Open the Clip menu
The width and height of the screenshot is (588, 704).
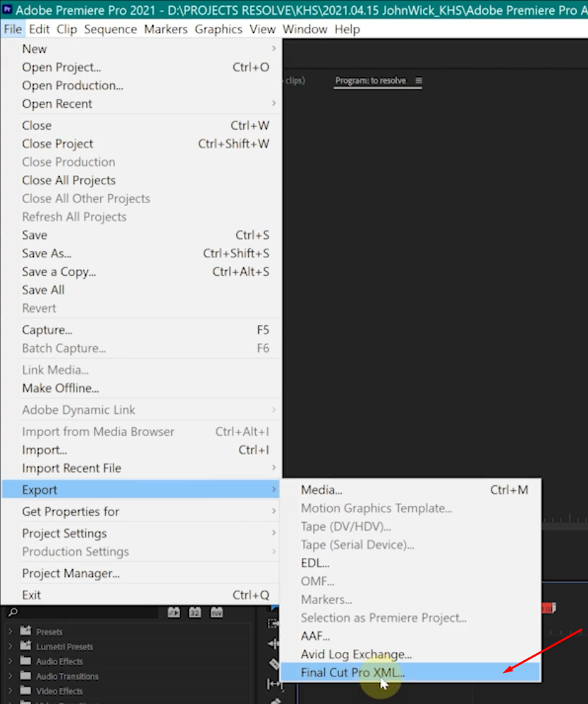point(67,29)
